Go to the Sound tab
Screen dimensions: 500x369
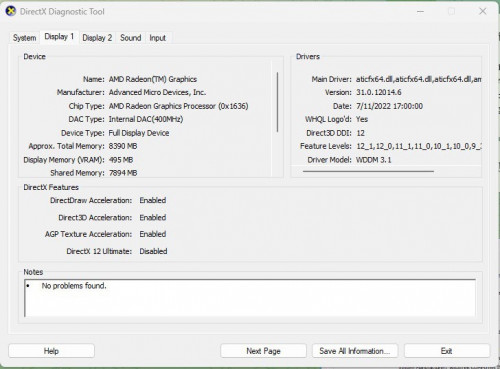131,38
